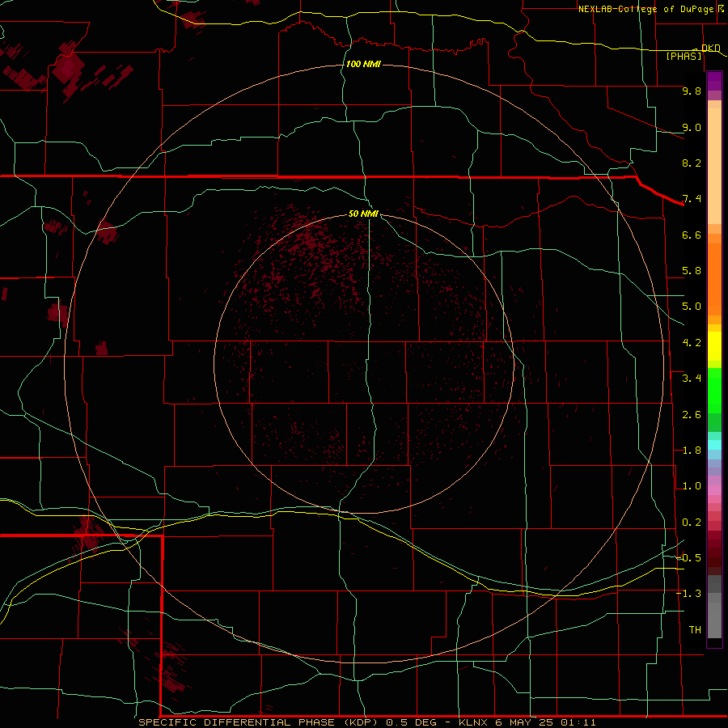Click the 9.0 scale value
Viewport: 728px width, 728px height.
coord(692,127)
